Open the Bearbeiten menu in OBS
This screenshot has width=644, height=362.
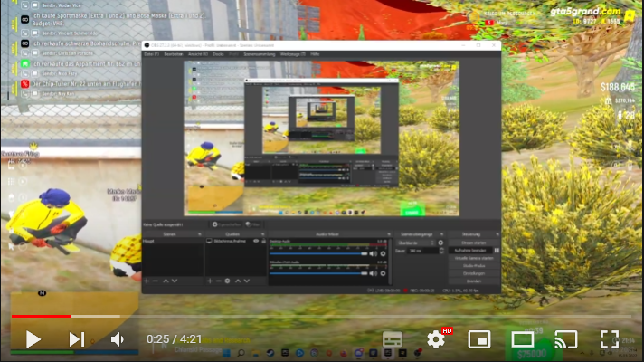click(174, 54)
